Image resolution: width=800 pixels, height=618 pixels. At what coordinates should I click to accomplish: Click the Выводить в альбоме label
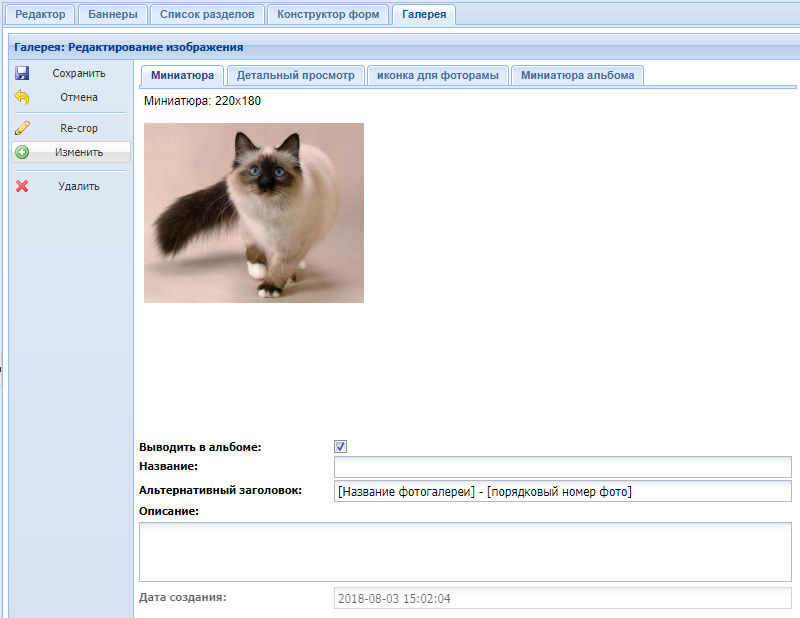pos(200,447)
